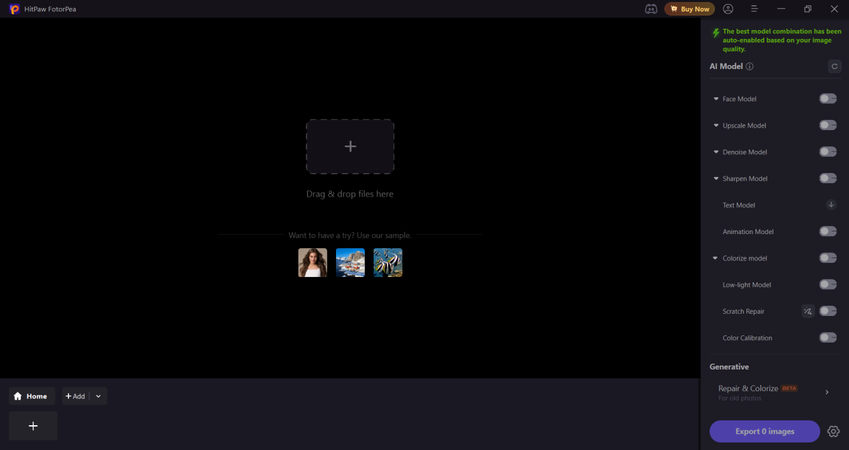Expand the Denoise Model options arrow

pyautogui.click(x=716, y=152)
